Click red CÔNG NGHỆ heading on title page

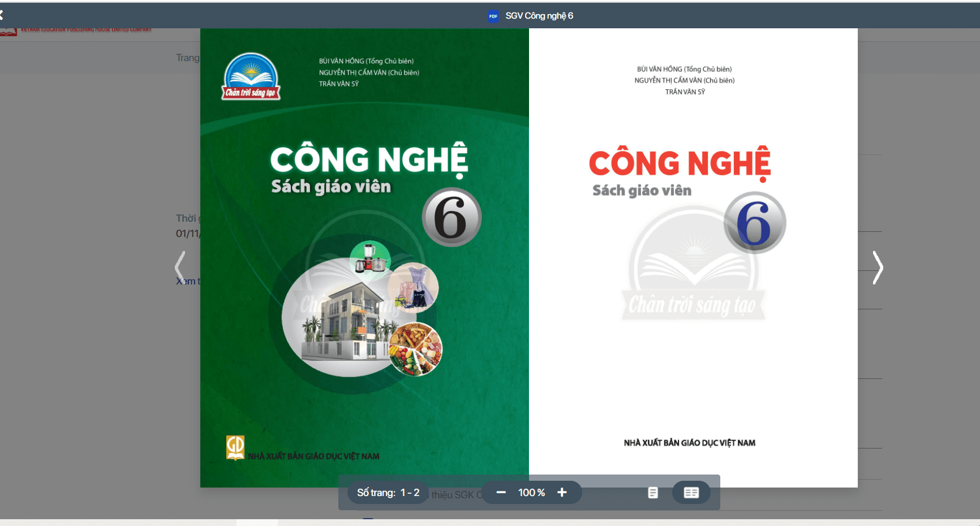(x=680, y=163)
